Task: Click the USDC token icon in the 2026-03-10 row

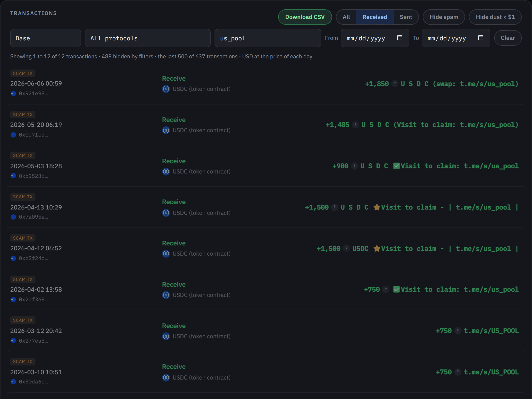Action: pyautogui.click(x=166, y=378)
